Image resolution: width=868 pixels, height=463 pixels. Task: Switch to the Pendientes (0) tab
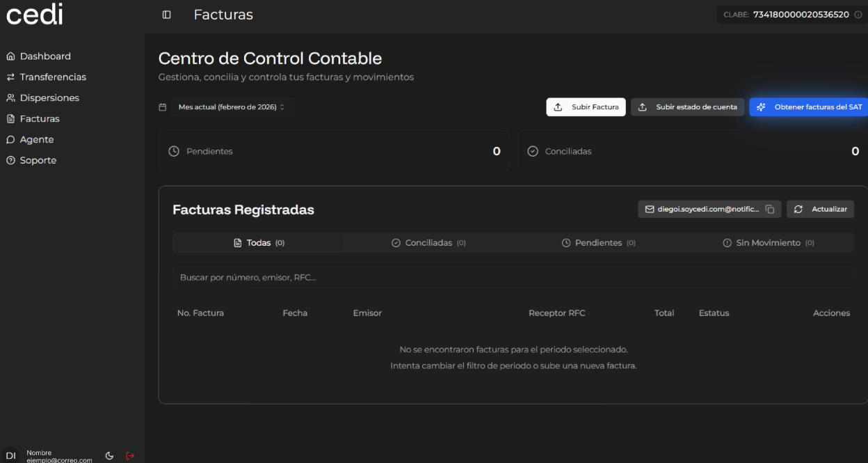tap(599, 243)
